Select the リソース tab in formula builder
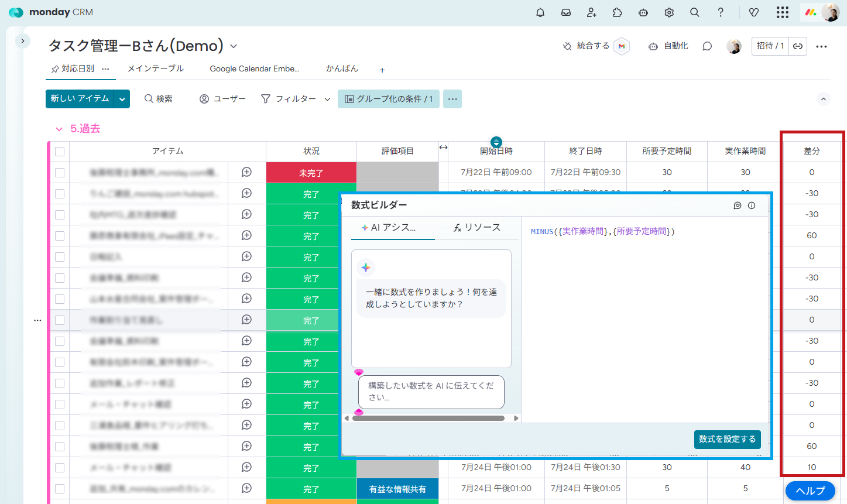Viewport: 847px width, 504px height. pyautogui.click(x=477, y=228)
